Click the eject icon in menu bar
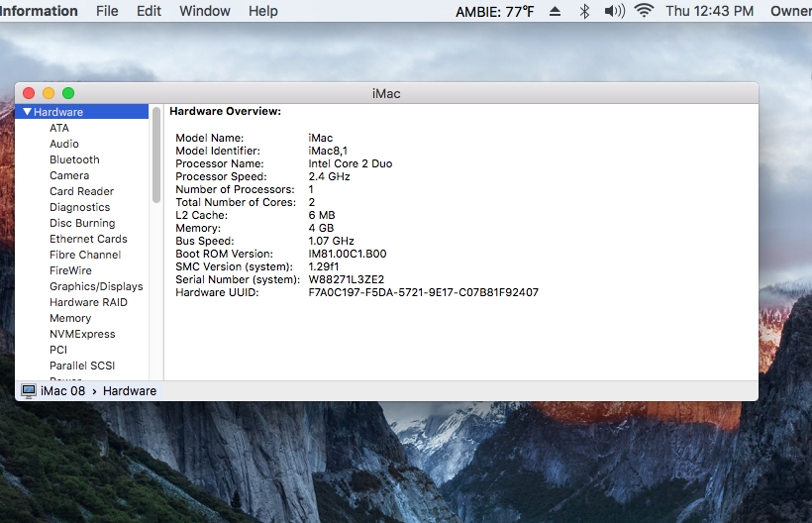 [x=555, y=12]
